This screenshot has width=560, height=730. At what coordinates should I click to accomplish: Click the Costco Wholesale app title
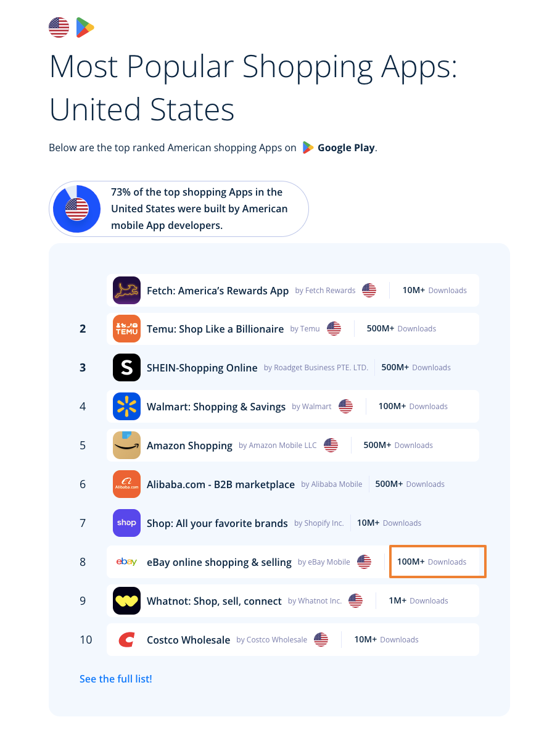(x=188, y=640)
